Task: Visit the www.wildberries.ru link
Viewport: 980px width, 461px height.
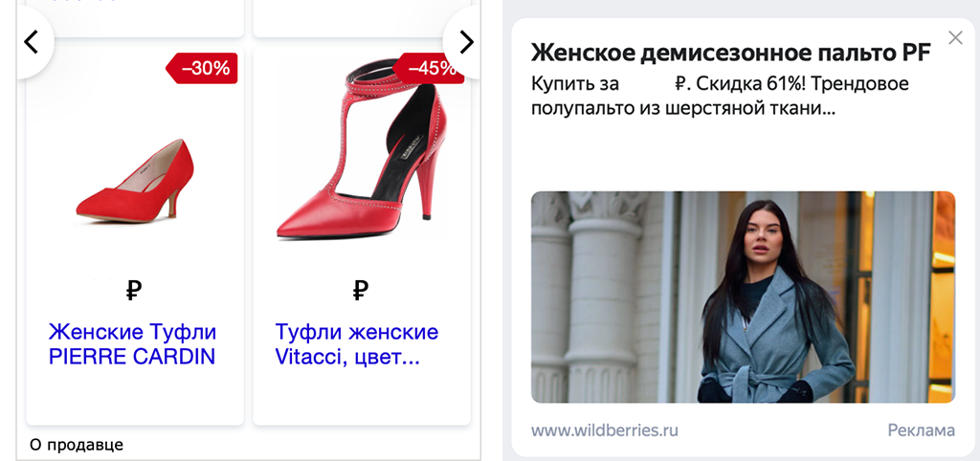Action: click(x=605, y=429)
